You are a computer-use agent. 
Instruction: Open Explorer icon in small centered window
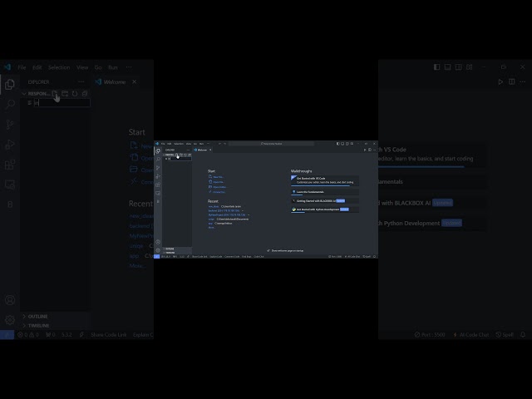coord(158,151)
